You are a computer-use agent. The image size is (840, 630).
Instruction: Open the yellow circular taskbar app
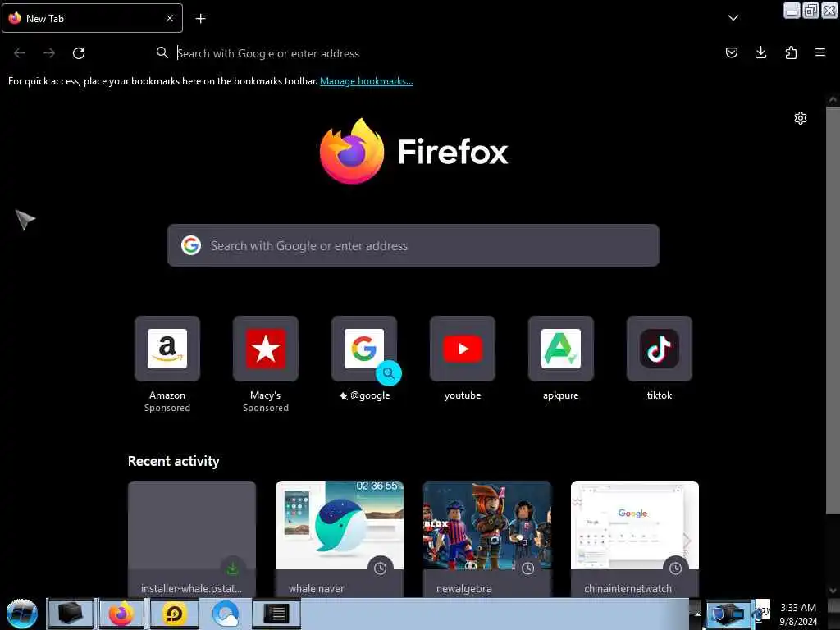pos(175,614)
